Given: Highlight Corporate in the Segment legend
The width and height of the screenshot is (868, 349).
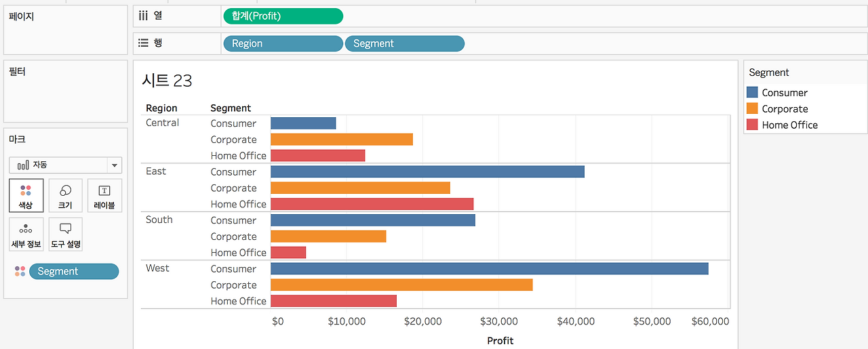Looking at the screenshot, I should [785, 108].
